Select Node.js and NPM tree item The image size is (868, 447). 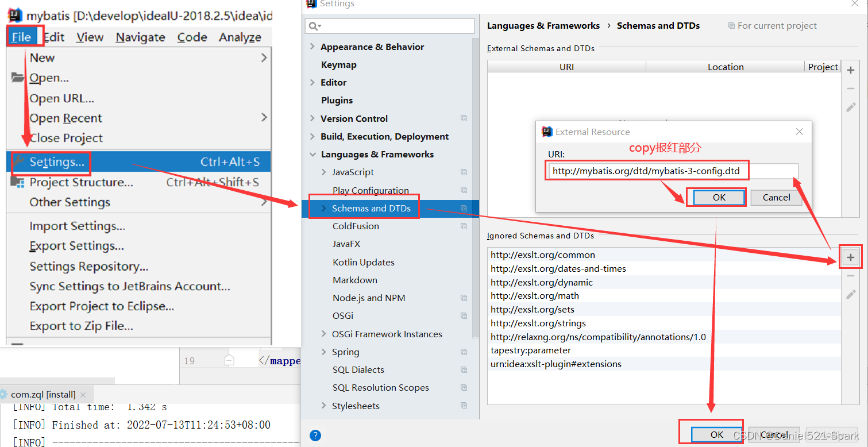point(369,298)
